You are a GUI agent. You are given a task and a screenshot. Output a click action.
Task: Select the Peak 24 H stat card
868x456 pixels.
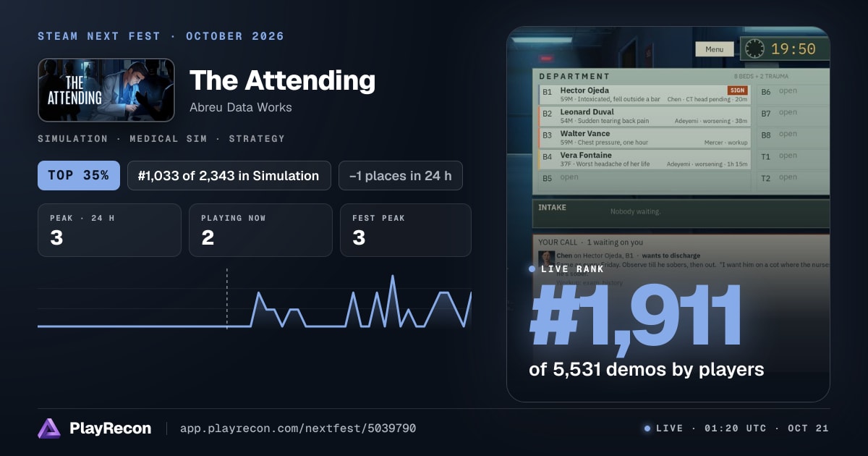point(109,230)
